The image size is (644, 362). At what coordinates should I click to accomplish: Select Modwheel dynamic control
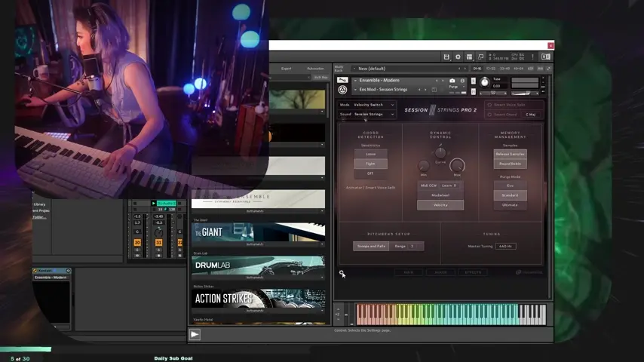pos(440,195)
